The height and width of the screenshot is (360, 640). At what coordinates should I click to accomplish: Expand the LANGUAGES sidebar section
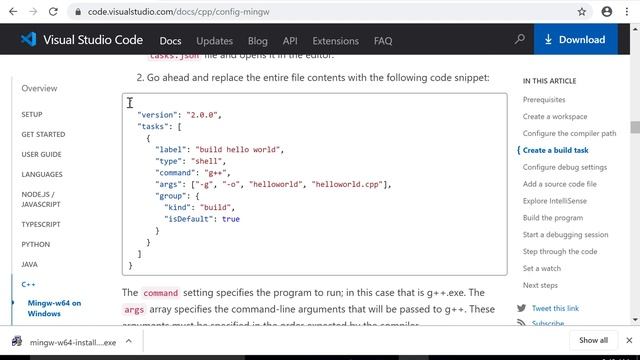click(42, 174)
